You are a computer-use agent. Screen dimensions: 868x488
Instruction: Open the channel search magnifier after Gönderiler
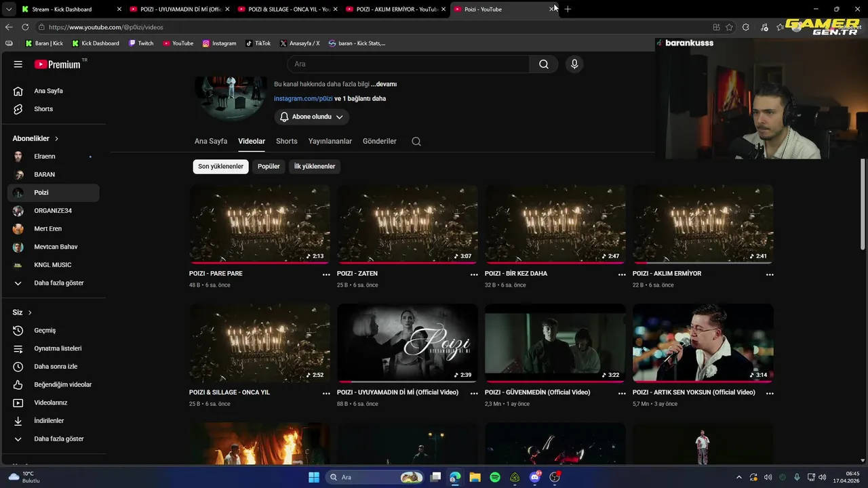[x=416, y=142]
